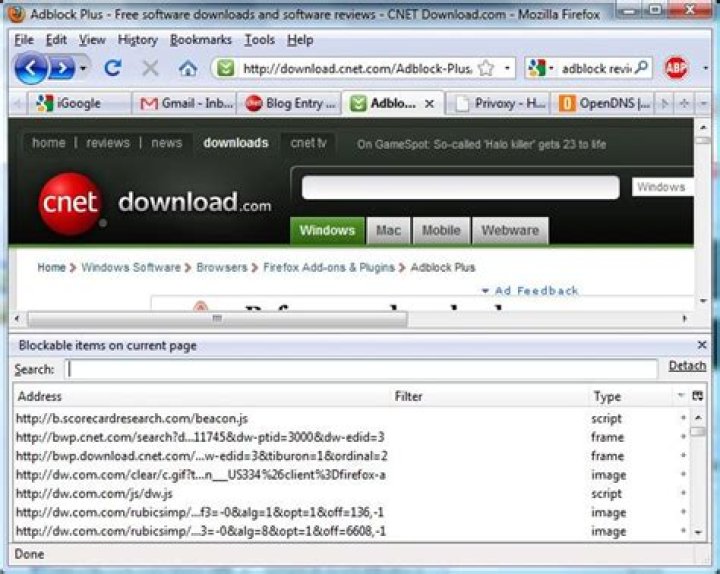
Task: Expand the Ad Feedback link
Action: 530,291
